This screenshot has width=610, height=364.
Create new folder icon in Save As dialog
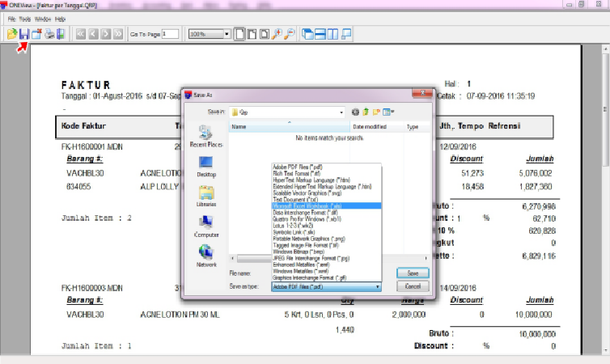point(376,112)
